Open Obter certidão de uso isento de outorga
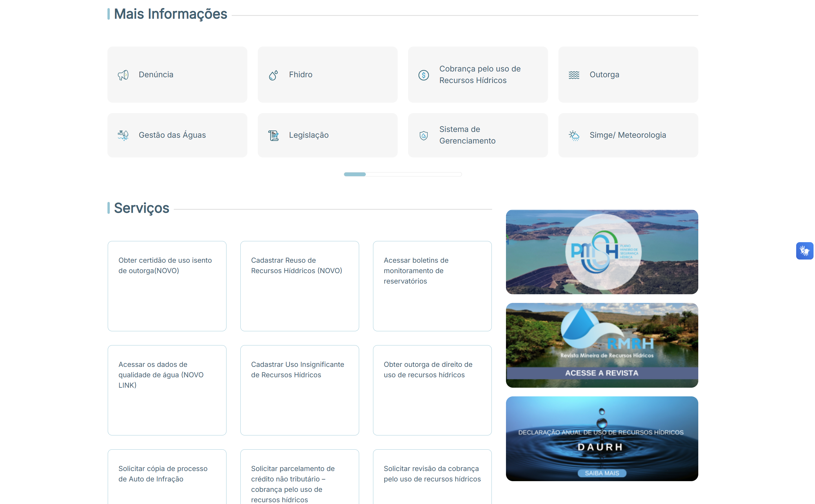The height and width of the screenshot is (504, 815). 167,286
